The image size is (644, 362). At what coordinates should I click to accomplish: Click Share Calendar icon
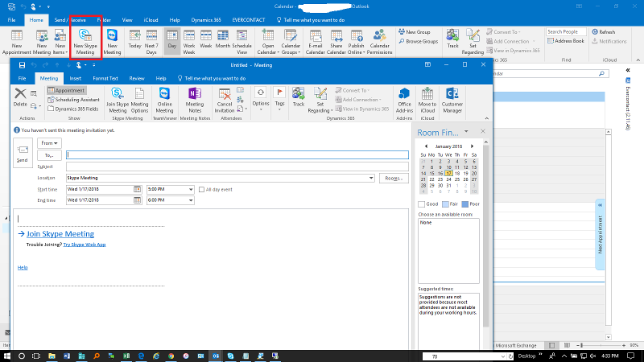coord(336,42)
